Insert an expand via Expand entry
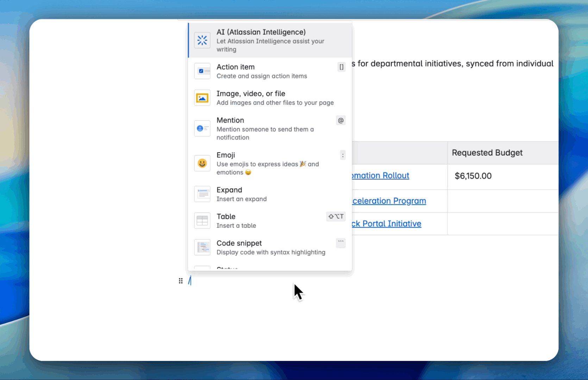Image resolution: width=588 pixels, height=380 pixels. pyautogui.click(x=229, y=190)
